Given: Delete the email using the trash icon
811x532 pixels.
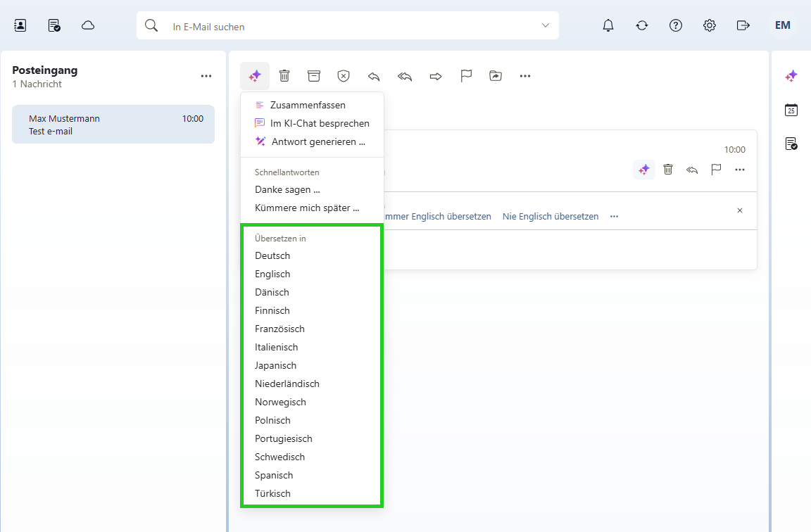Looking at the screenshot, I should tap(284, 75).
